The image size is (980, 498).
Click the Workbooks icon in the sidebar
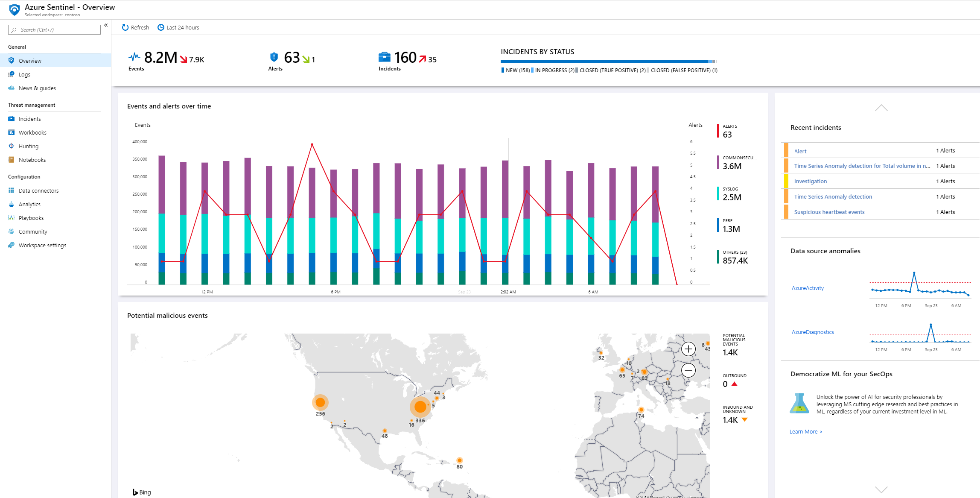click(x=12, y=132)
